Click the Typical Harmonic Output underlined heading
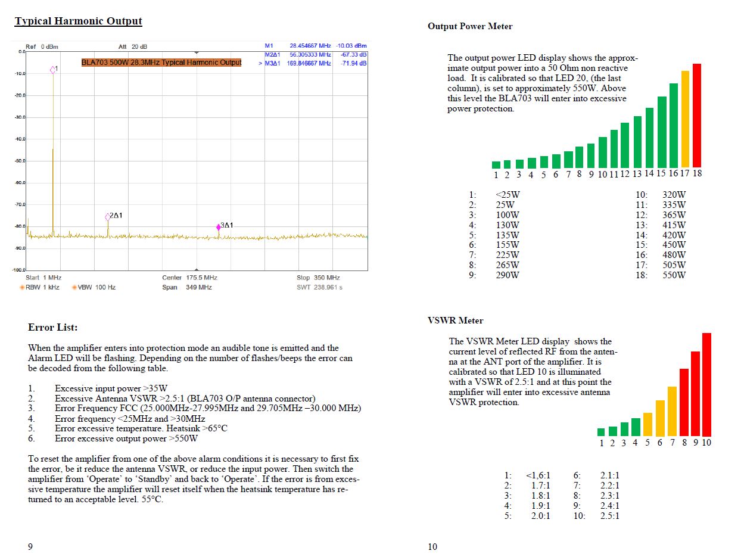This screenshot has height=560, width=744. click(x=78, y=21)
